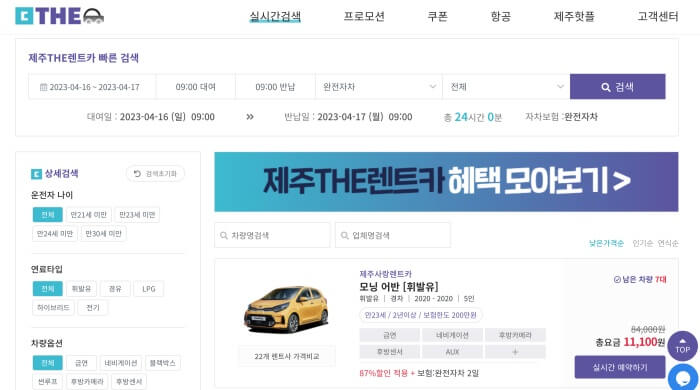Viewport: 700px width, 390px height.
Task: Open the 제주사랑렌트카 company link
Action: [385, 274]
